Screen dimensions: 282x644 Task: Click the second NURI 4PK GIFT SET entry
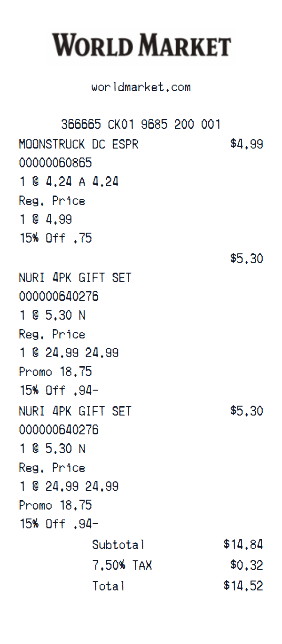tap(75, 411)
